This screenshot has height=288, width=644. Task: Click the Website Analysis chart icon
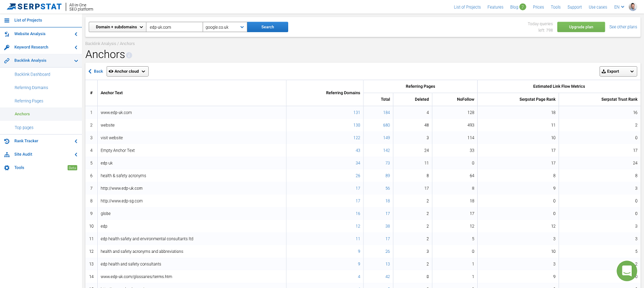point(6,34)
